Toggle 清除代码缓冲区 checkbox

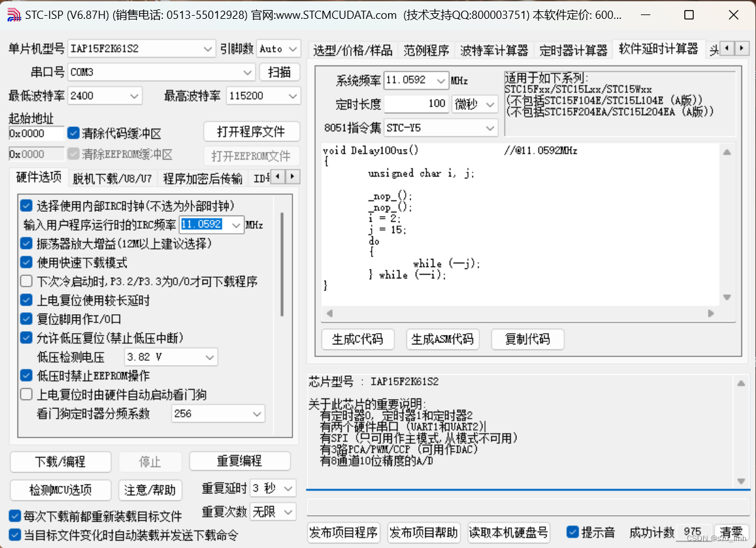tap(74, 133)
